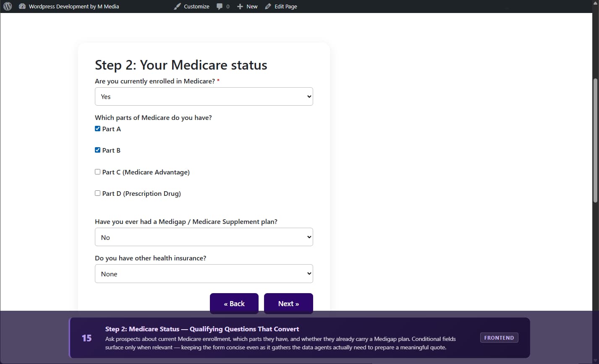599x364 pixels.
Task: Open the New menu in admin bar
Action: coord(252,6)
